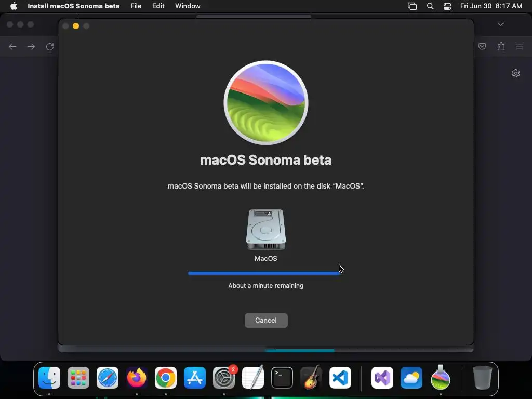Open the App Store from the Dock

(195, 378)
